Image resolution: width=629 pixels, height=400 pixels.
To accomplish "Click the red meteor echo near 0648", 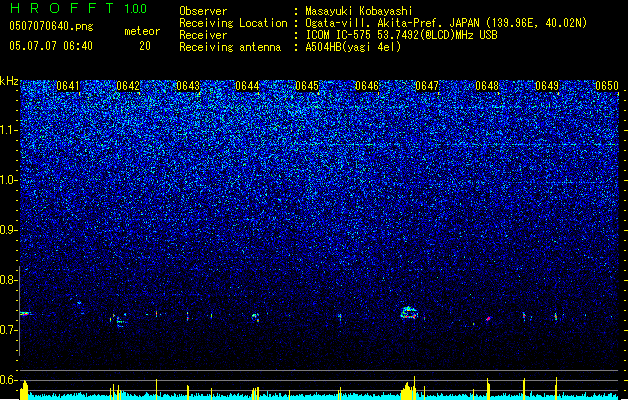I will 489,319.
